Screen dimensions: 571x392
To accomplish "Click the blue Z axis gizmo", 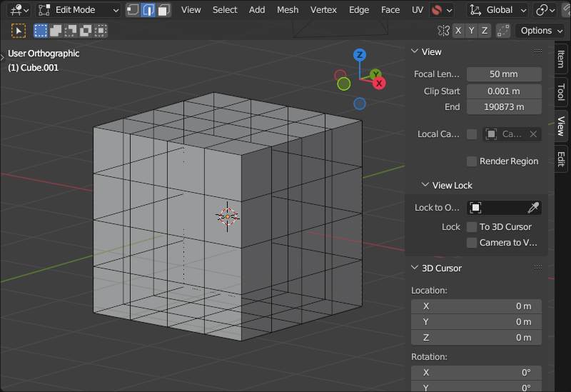I will point(360,55).
